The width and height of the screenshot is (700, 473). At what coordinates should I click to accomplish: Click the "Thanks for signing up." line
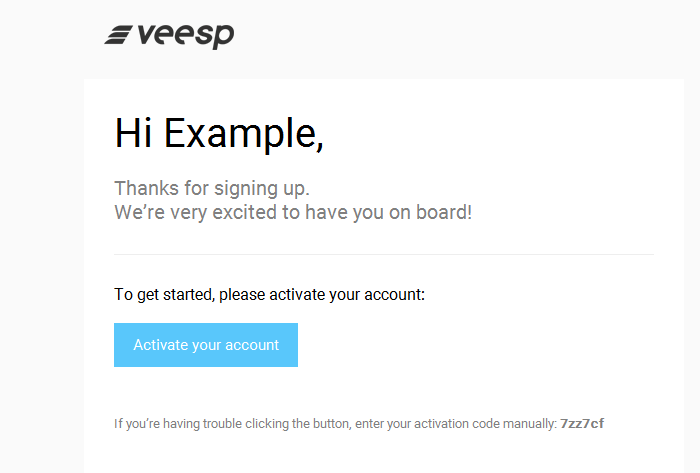(212, 189)
